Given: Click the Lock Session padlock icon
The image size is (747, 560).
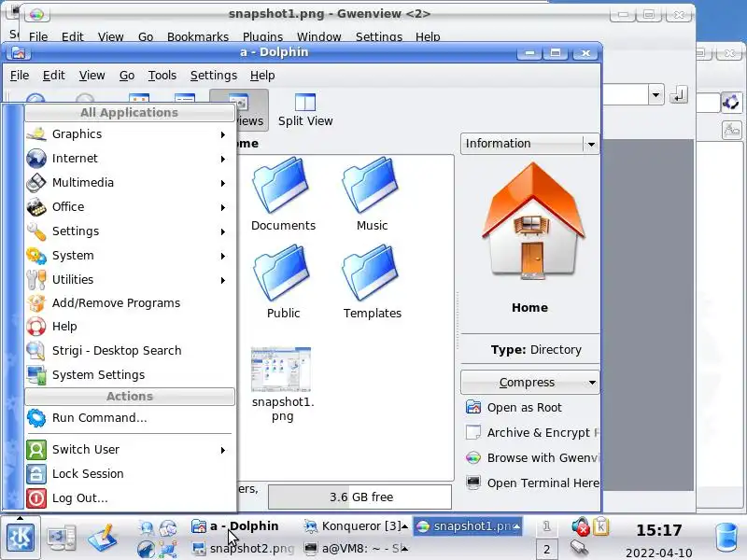Looking at the screenshot, I should pos(36,474).
